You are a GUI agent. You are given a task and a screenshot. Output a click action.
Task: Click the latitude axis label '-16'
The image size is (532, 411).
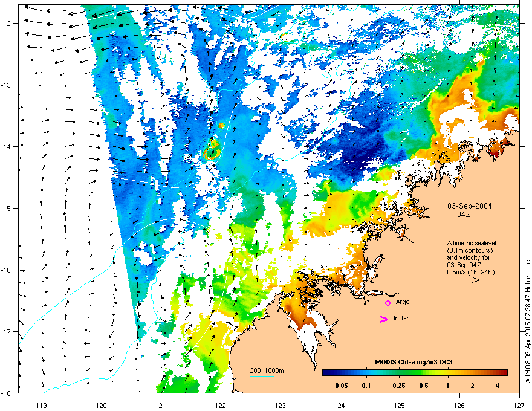[6, 270]
